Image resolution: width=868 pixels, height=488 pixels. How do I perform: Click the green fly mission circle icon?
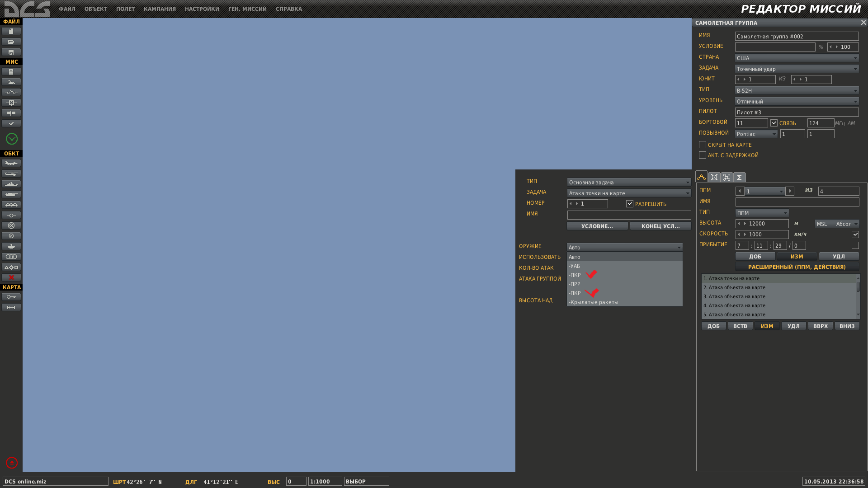12,139
